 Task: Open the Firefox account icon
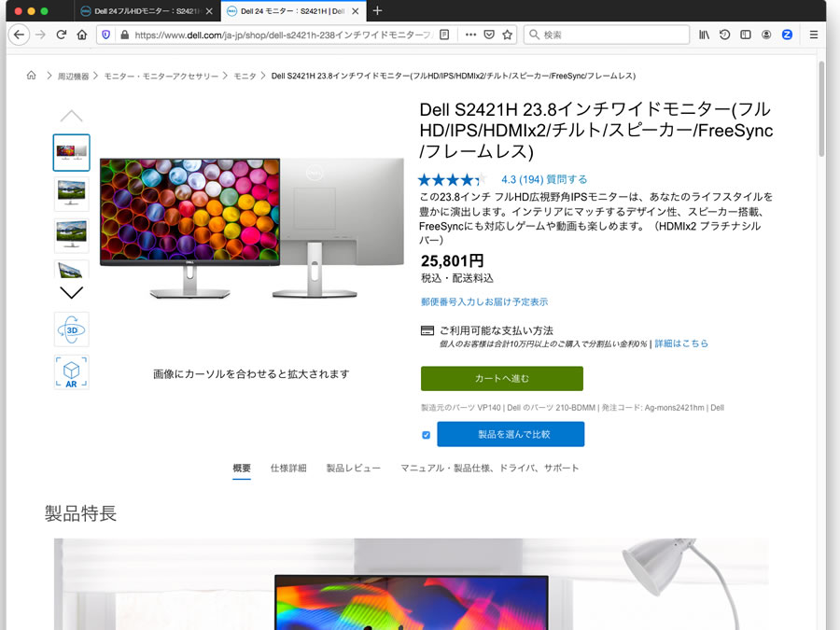[766, 35]
